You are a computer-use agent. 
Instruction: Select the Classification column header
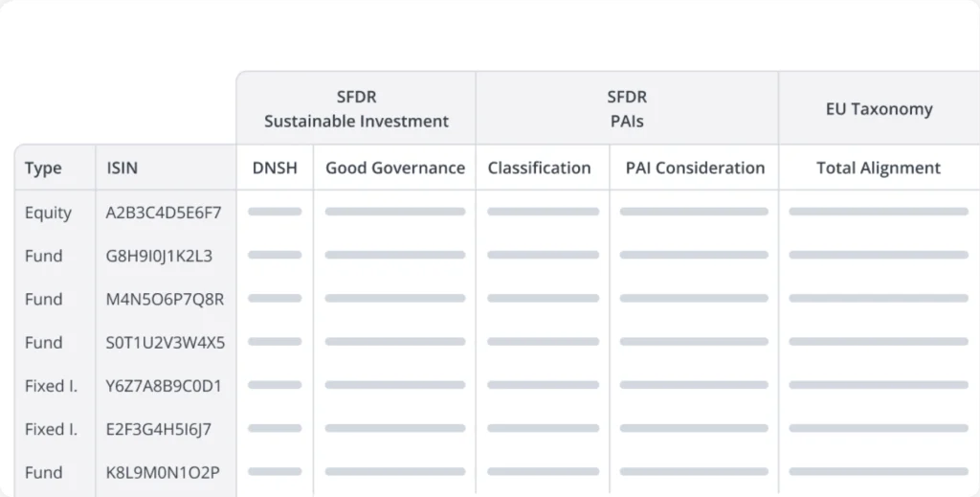(x=539, y=169)
